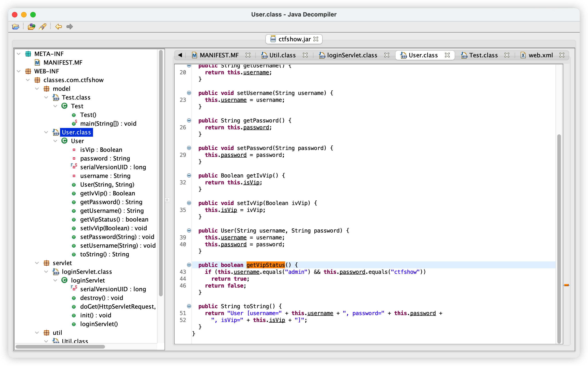Select main(String[]) : void method
This screenshot has width=588, height=366.
click(108, 123)
